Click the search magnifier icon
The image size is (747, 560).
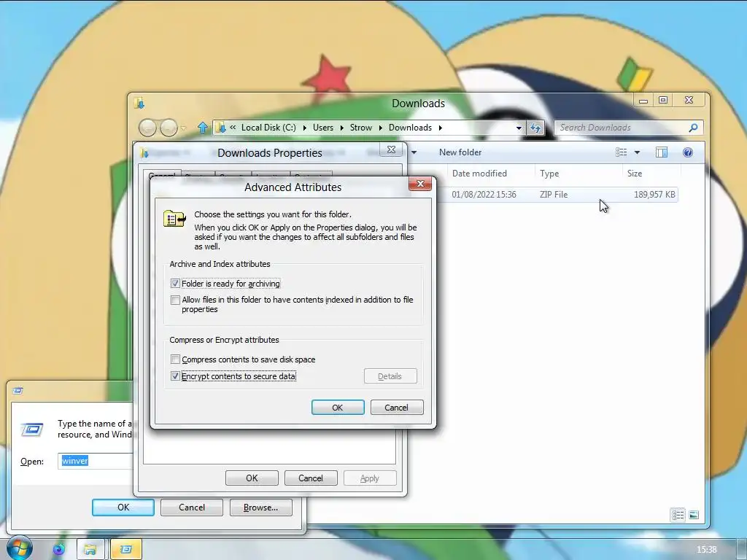694,128
